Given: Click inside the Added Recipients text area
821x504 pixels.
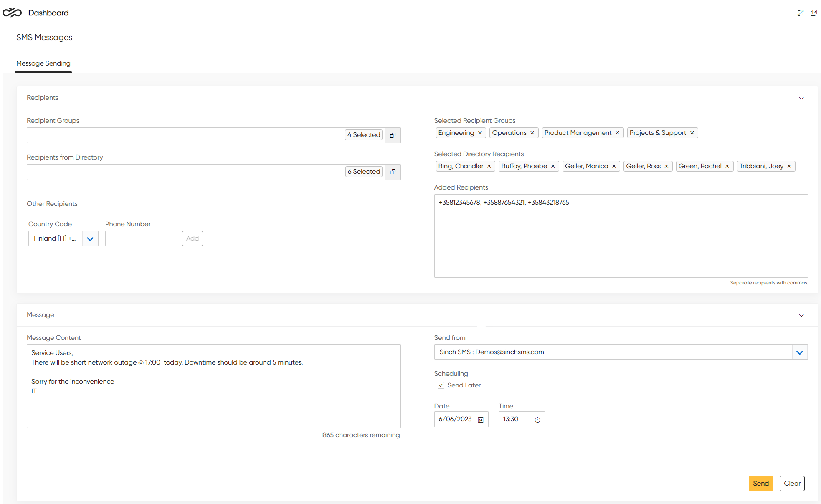Looking at the screenshot, I should tap(621, 236).
